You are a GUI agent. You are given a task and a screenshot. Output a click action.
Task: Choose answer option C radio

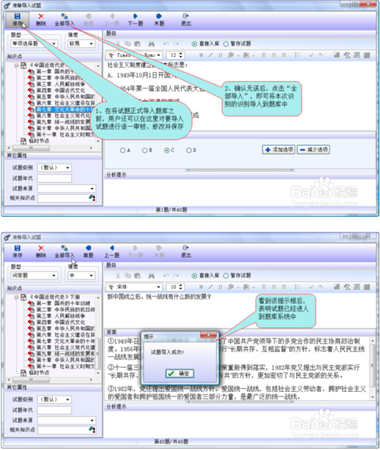tap(167, 151)
